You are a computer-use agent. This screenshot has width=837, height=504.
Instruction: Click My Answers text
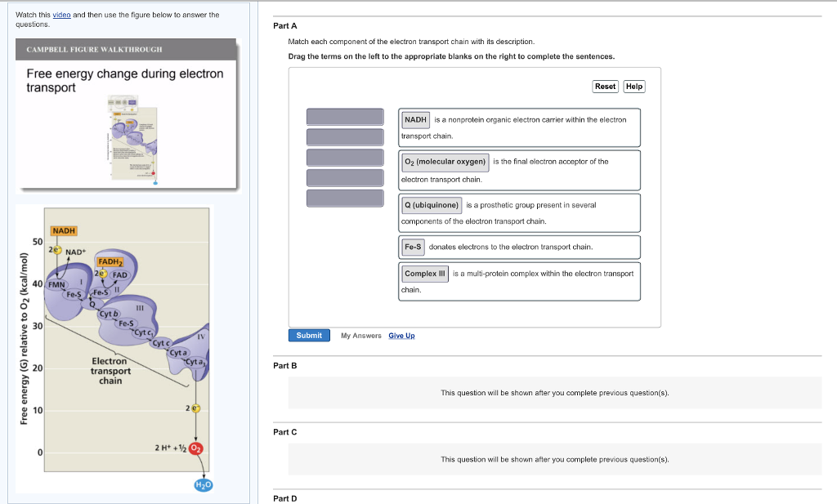pos(361,336)
